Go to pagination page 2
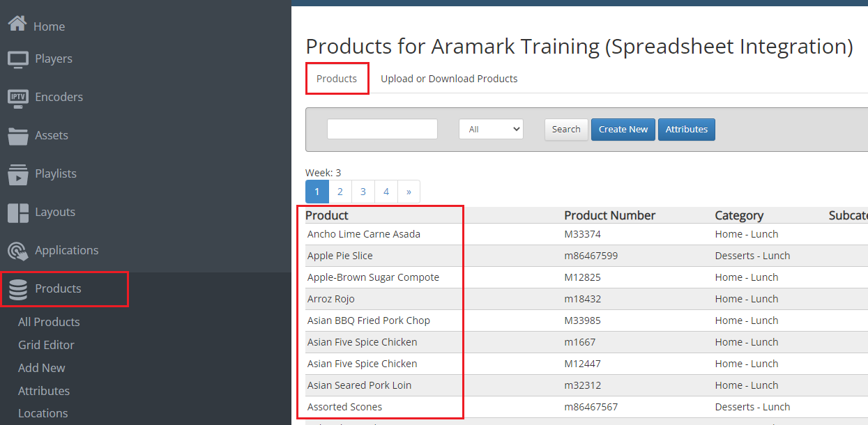The width and height of the screenshot is (868, 425). pyautogui.click(x=340, y=191)
